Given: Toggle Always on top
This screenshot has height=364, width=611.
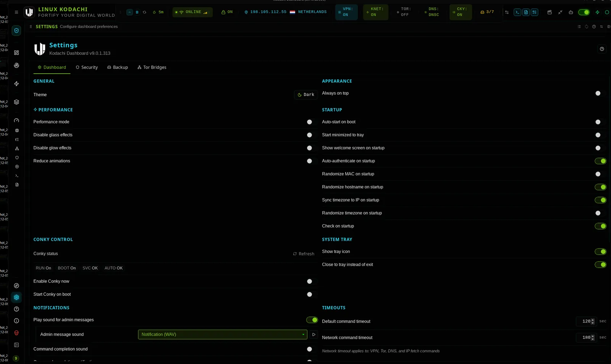Looking at the screenshot, I should (x=600, y=93).
